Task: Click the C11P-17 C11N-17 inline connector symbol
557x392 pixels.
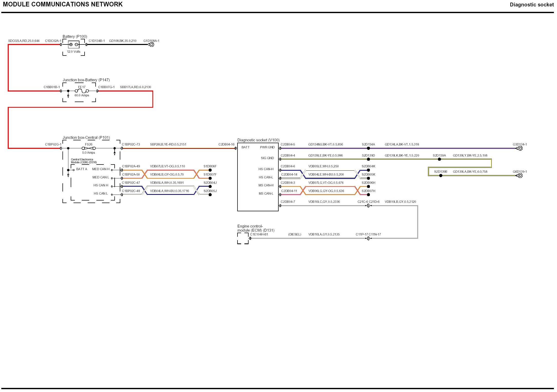Action: coord(369,239)
